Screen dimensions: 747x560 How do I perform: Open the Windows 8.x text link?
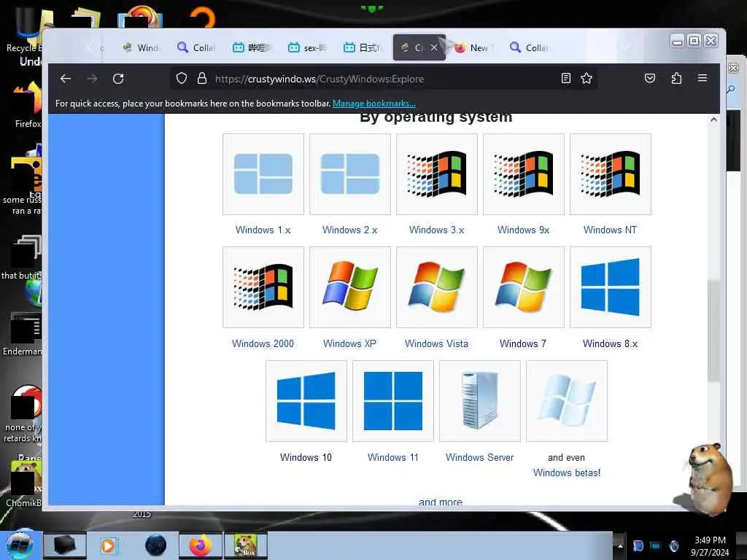coord(611,343)
